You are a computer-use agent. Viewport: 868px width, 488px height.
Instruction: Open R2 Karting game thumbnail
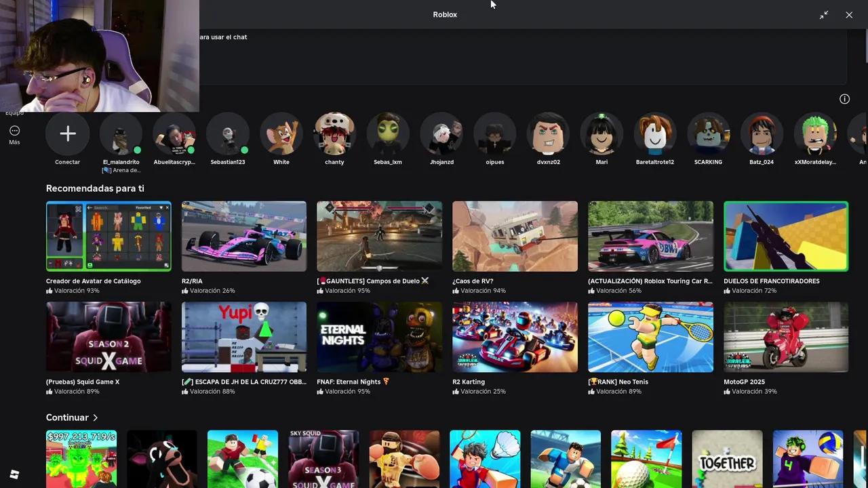point(515,337)
